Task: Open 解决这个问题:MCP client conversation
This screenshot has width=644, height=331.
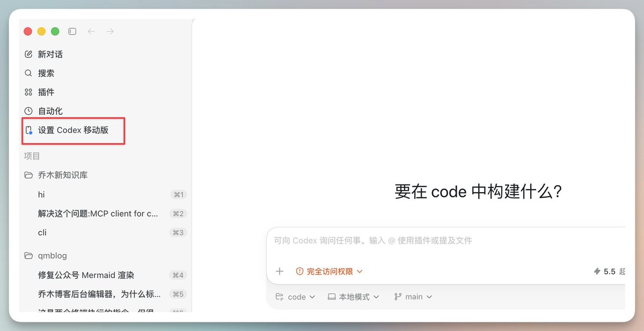Action: tap(105, 214)
